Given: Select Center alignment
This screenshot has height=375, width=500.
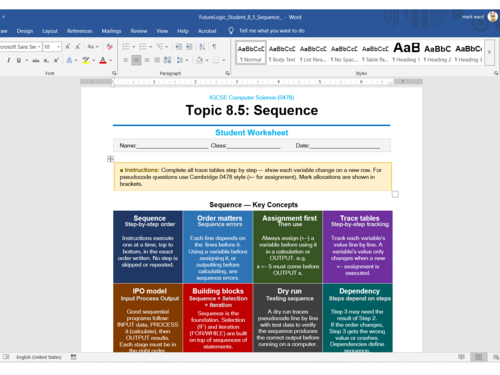Looking at the screenshot, I should point(136,60).
